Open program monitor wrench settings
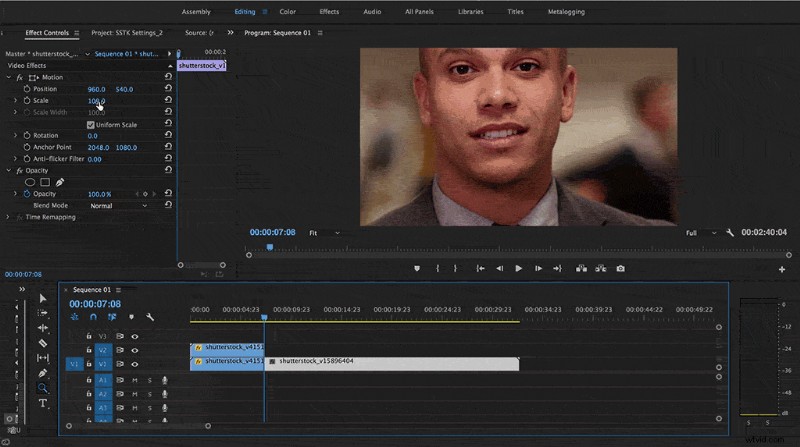 730,233
